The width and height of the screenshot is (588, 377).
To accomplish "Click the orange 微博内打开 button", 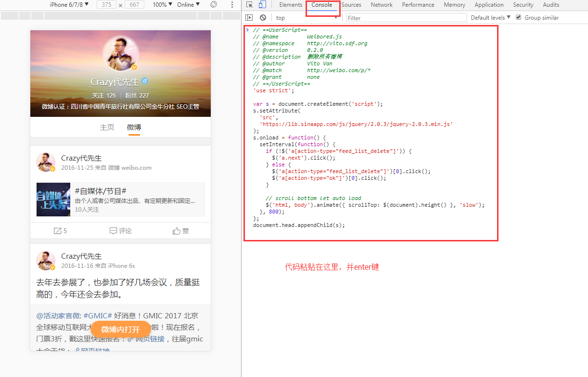I will click(x=120, y=329).
